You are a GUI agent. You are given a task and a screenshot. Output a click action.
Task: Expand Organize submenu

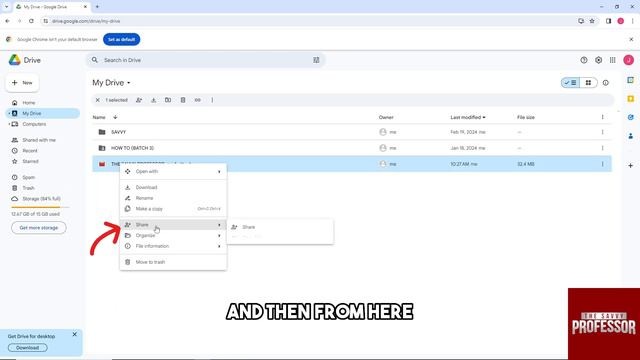(x=173, y=236)
